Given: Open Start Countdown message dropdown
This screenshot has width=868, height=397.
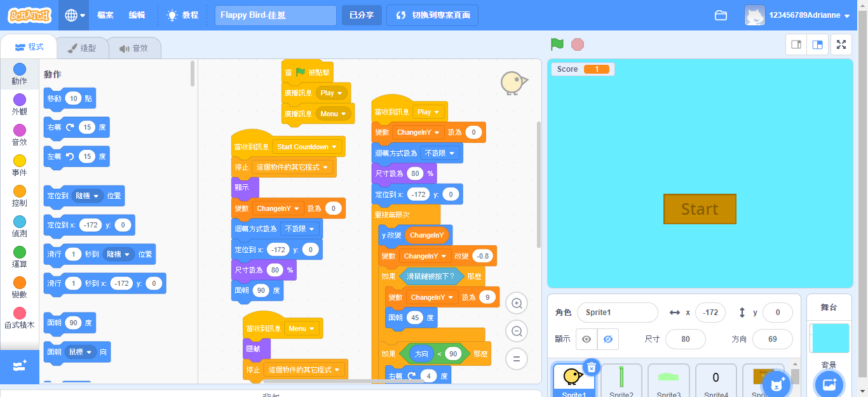Looking at the screenshot, I should pos(307,147).
